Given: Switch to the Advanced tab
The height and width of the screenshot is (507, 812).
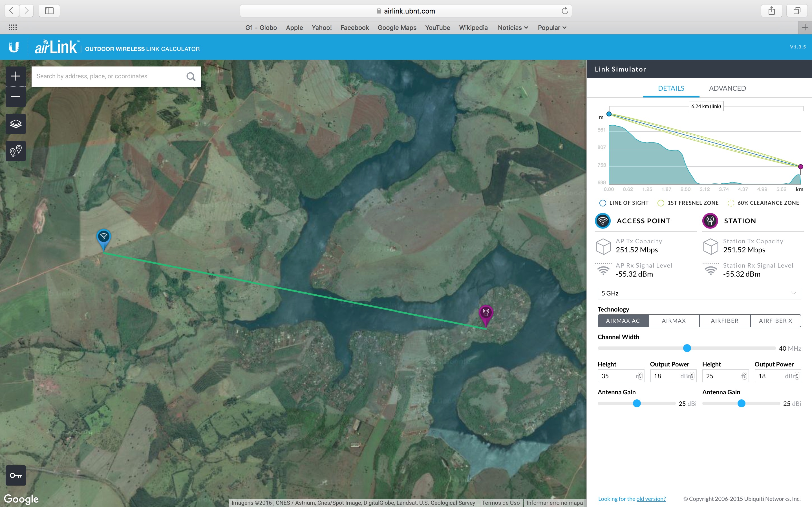Looking at the screenshot, I should pos(727,88).
